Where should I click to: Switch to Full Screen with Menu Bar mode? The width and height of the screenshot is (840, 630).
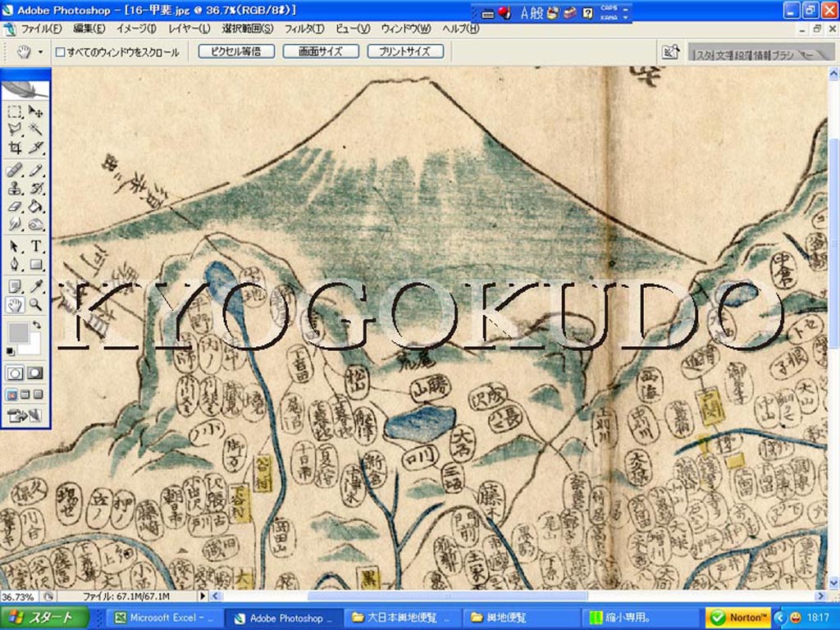pyautogui.click(x=25, y=395)
